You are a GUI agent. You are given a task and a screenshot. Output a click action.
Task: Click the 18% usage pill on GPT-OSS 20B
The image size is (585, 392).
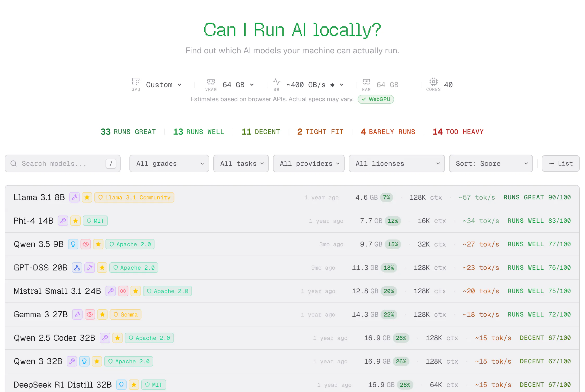coord(389,268)
